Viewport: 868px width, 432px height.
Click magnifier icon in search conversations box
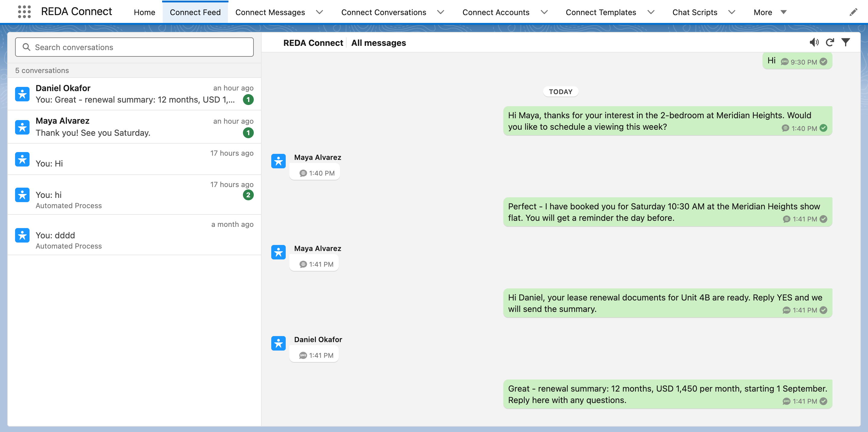26,47
